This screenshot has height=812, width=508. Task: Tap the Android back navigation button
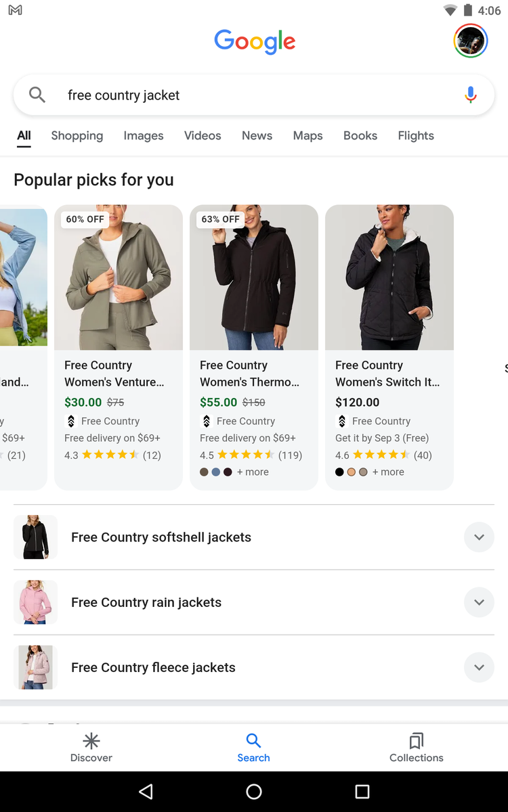tap(146, 792)
